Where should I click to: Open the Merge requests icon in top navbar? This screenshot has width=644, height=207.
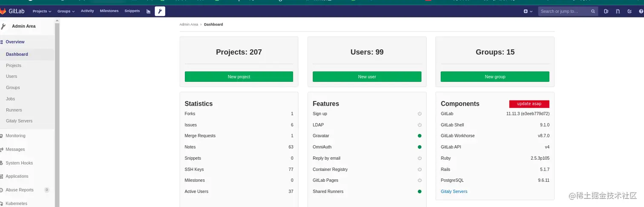tap(618, 11)
